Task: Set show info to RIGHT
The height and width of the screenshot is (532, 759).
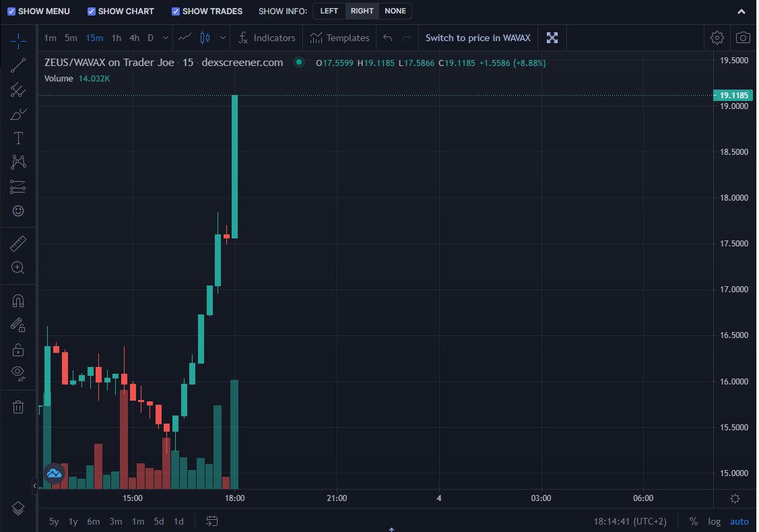Action: pos(362,11)
